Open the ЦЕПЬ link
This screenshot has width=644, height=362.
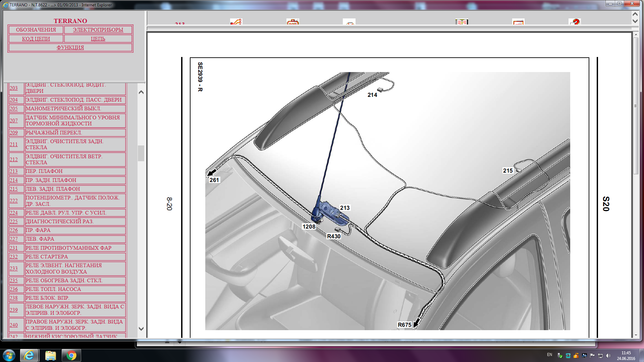98,39
